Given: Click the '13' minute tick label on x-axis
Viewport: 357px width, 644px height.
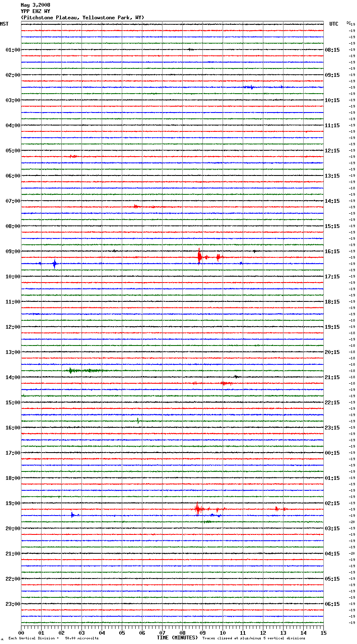Looking at the screenshot, I should (x=283, y=633).
